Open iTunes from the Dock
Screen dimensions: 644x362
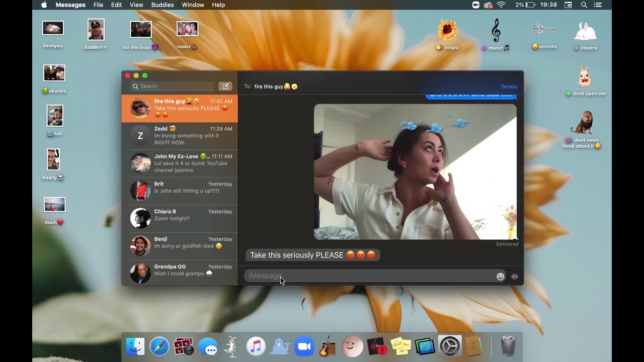(x=256, y=346)
